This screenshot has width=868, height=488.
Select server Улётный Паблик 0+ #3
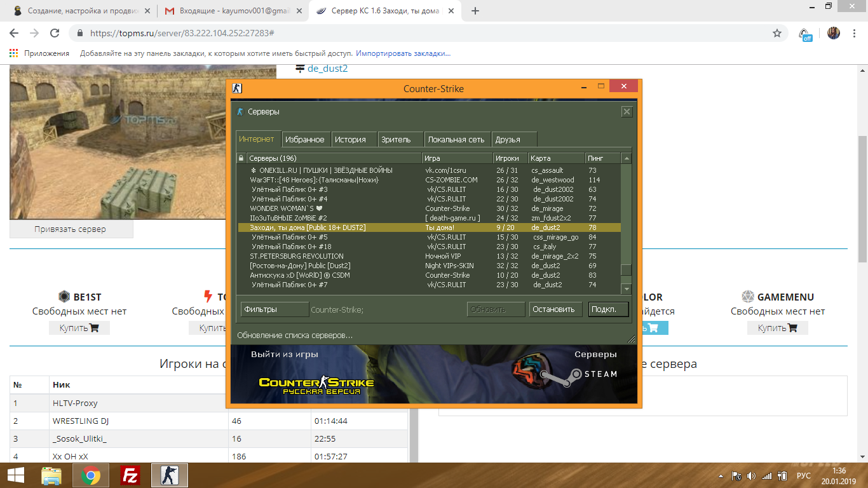click(429, 189)
